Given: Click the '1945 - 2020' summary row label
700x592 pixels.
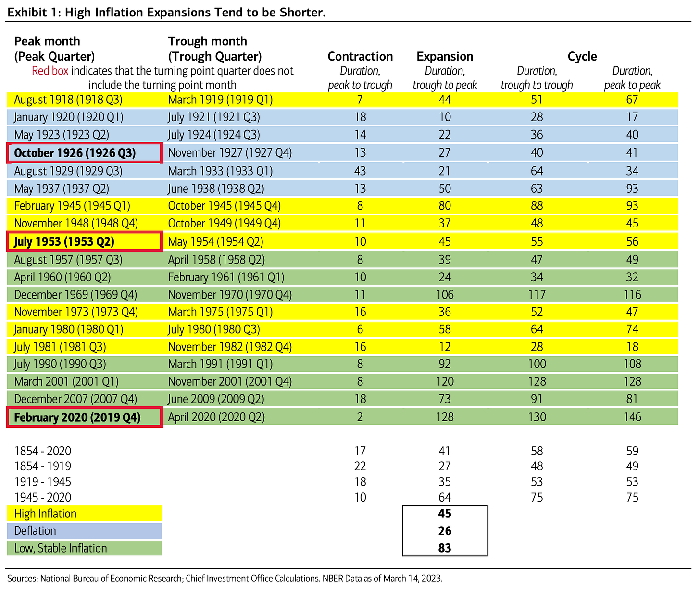Looking at the screenshot, I should pos(43,497).
